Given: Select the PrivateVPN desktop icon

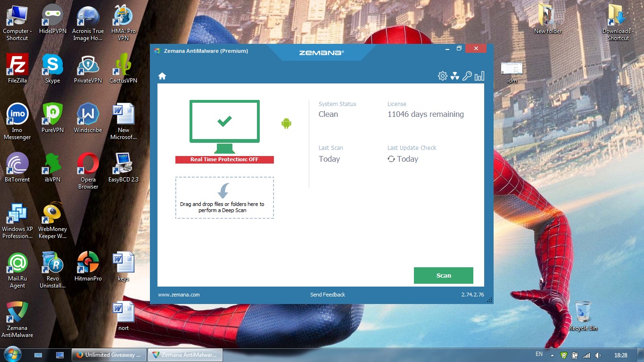Looking at the screenshot, I should click(x=88, y=69).
